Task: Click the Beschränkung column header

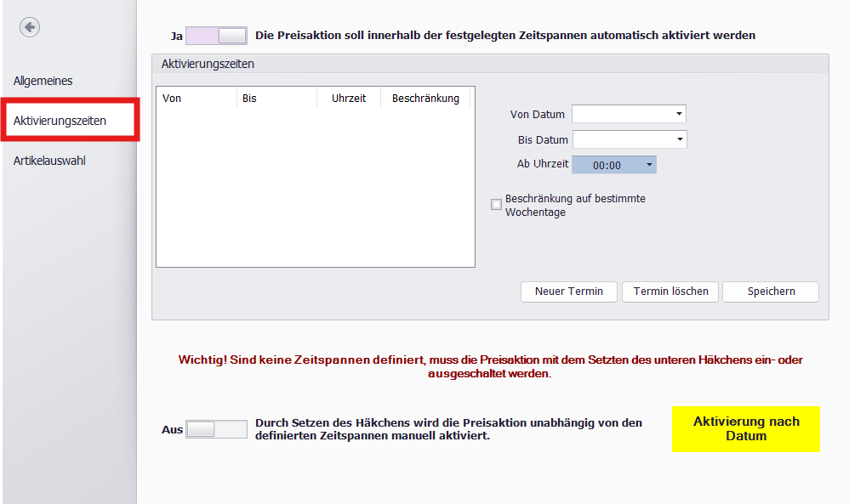Action: coord(425,99)
